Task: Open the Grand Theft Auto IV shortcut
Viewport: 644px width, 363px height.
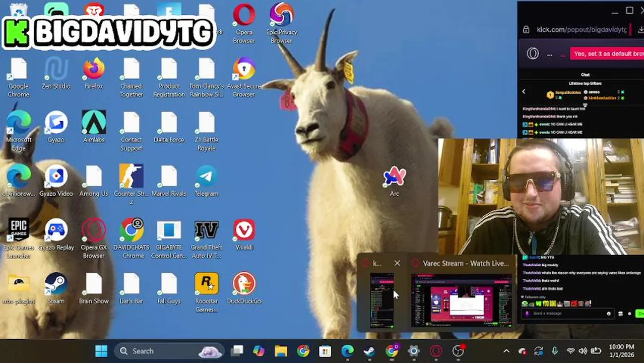Action: [x=207, y=238]
